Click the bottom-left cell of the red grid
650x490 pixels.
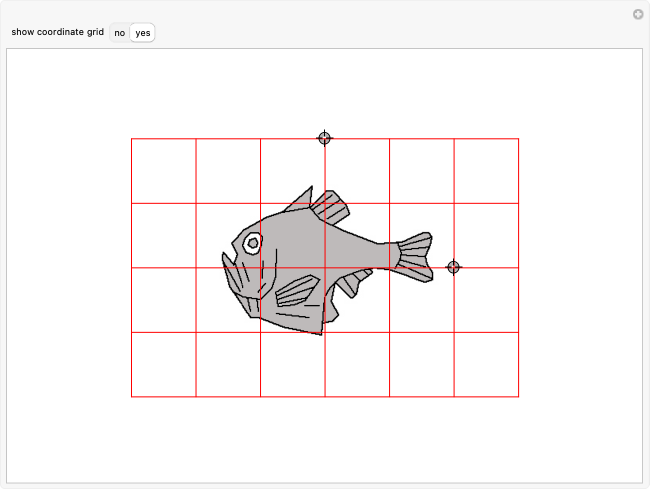tap(163, 364)
